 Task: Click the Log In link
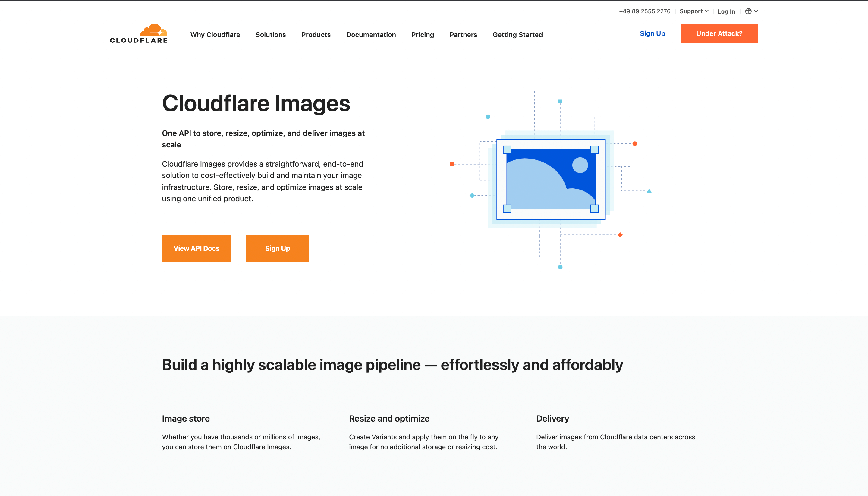726,11
